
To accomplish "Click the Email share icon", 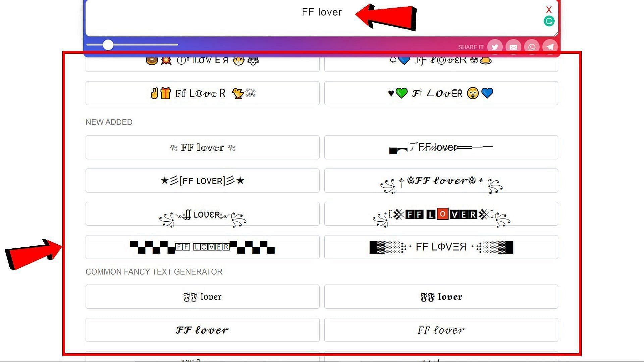I will (x=513, y=46).
